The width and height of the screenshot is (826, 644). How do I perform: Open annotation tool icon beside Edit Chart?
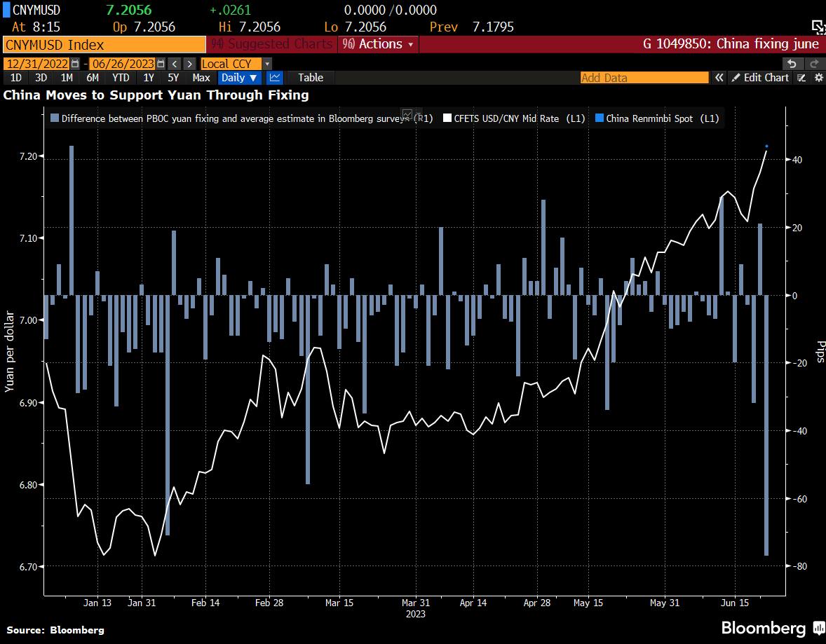pos(801,78)
